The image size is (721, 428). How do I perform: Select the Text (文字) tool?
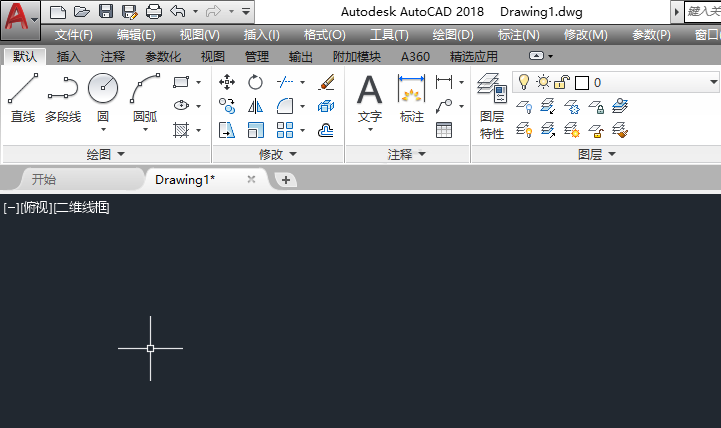pos(370,97)
